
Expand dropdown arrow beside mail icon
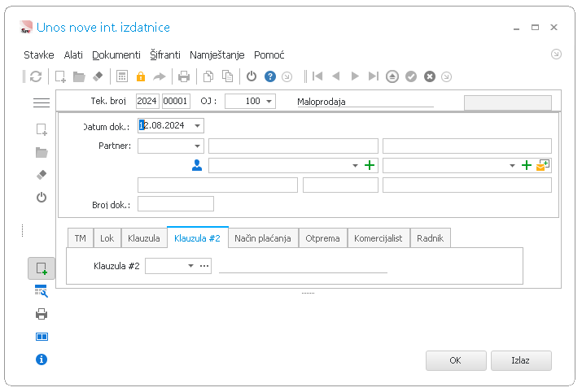click(x=512, y=166)
